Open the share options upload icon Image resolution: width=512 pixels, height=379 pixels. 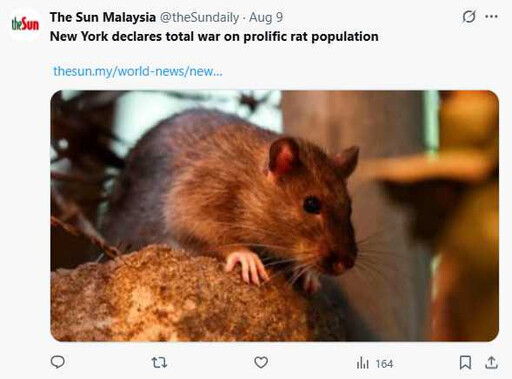coord(491,362)
